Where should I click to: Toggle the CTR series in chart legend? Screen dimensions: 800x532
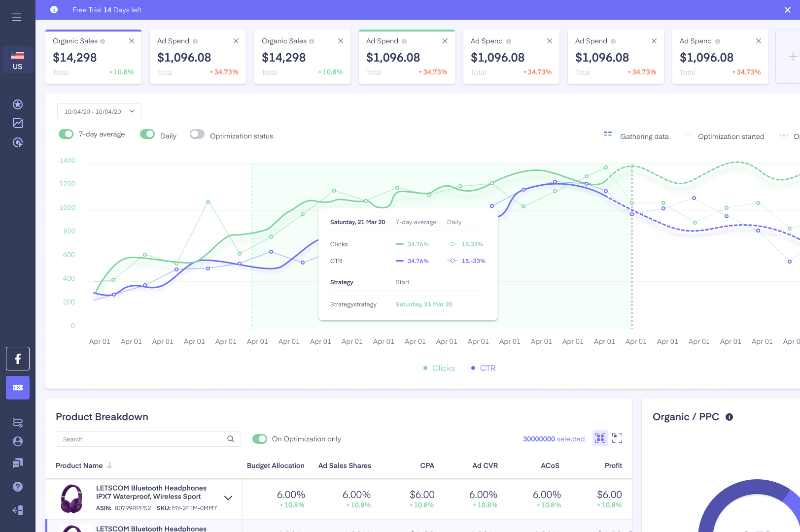(x=484, y=368)
